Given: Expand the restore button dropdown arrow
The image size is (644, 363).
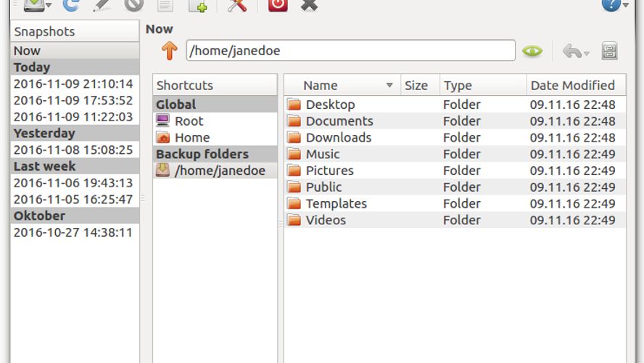Looking at the screenshot, I should coord(587,54).
